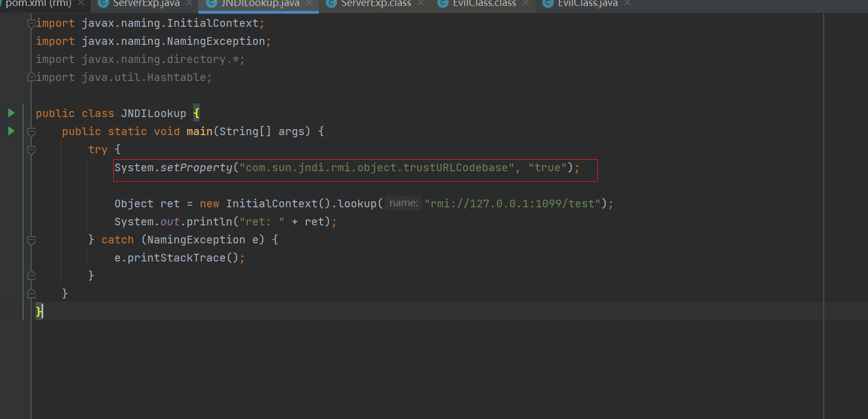Click the unused java.util.Hashtable import
This screenshot has width=868, height=419.
[x=144, y=77]
